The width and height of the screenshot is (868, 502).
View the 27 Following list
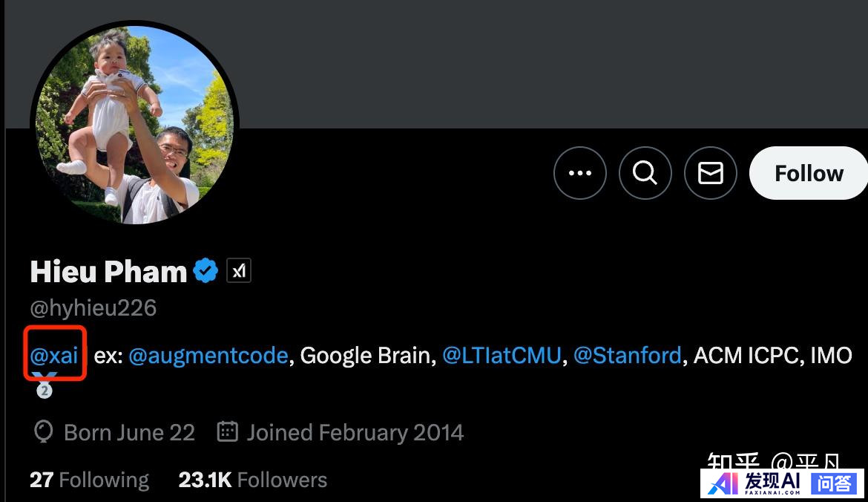tap(89, 479)
